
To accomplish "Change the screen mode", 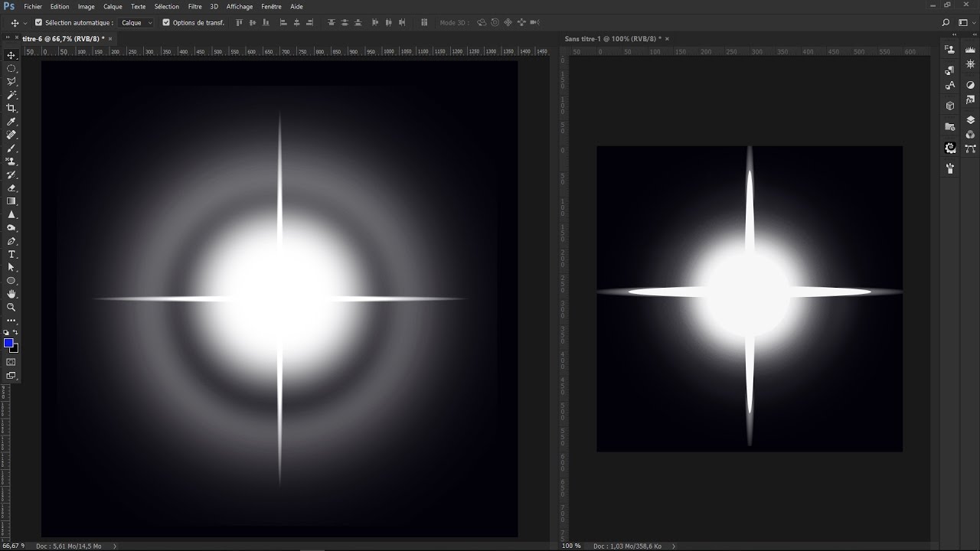I will coord(11,376).
